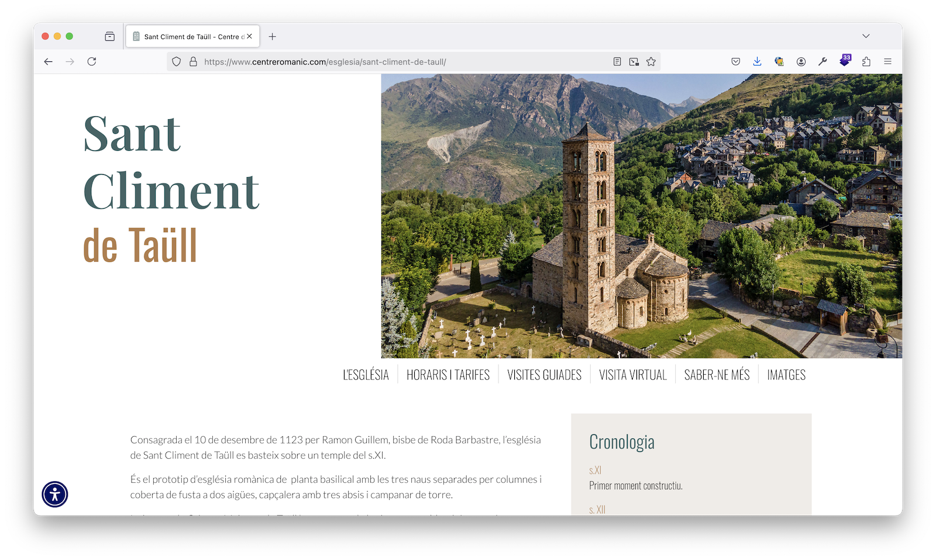Toggle reader view in address bar
The width and height of the screenshot is (936, 560).
[x=617, y=61]
